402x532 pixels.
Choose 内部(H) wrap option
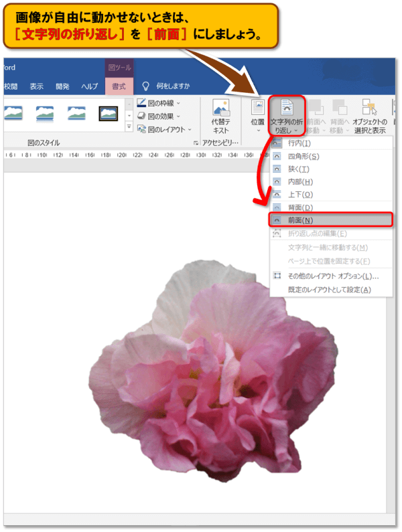[332, 182]
